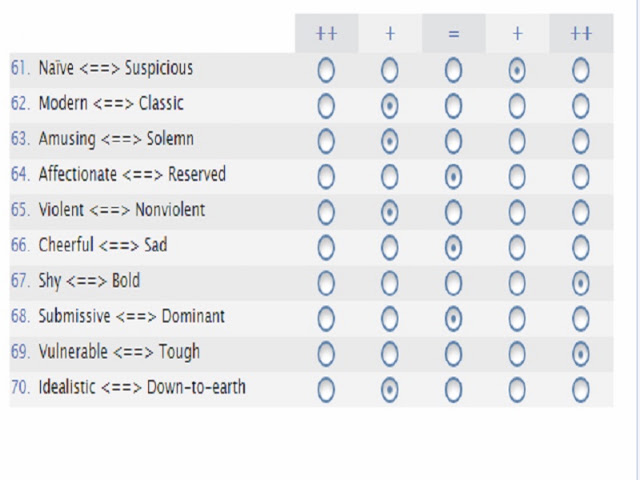
Task: Mark strongly Reserved (rightmost ++) on question 64
Action: (580, 177)
